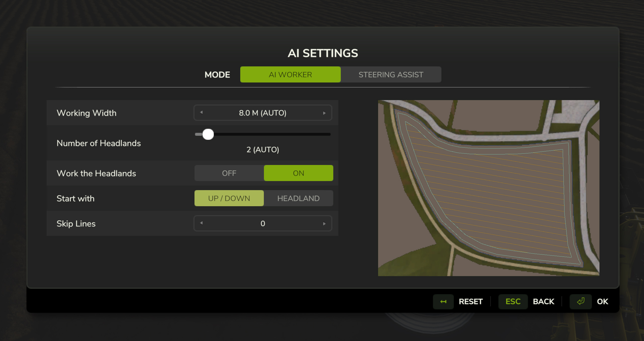The image size is (644, 341).
Task: Decrease Skip Lines with left arrow
Action: click(x=201, y=223)
